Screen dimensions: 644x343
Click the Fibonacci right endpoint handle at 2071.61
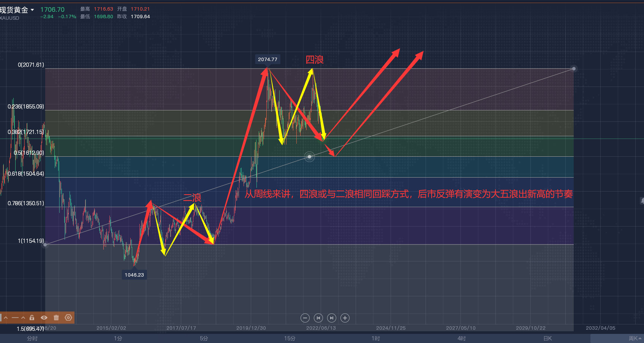click(574, 69)
